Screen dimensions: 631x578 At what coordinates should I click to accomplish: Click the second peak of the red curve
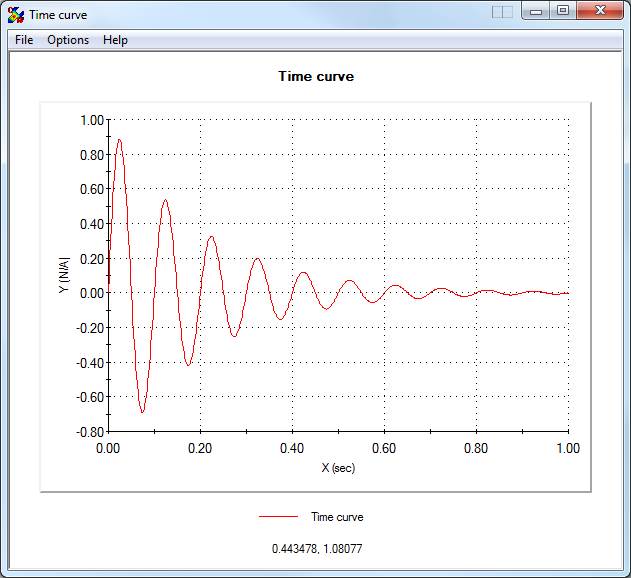pos(165,200)
